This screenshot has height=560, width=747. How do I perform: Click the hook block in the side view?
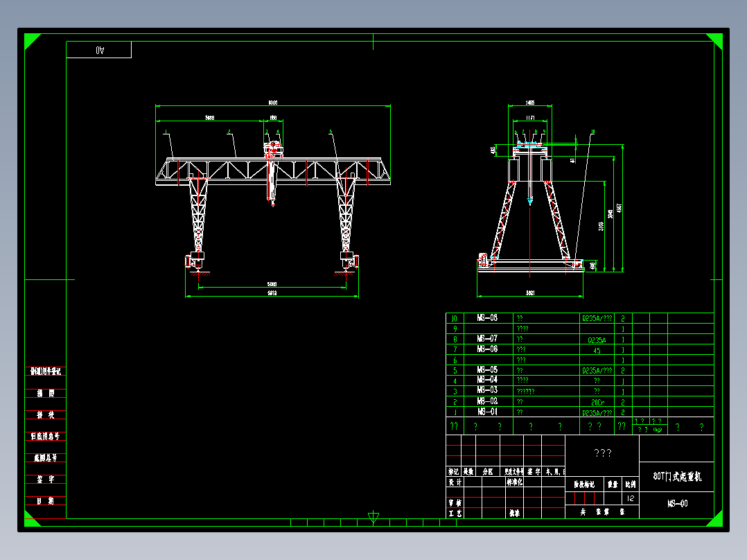pyautogui.click(x=529, y=201)
